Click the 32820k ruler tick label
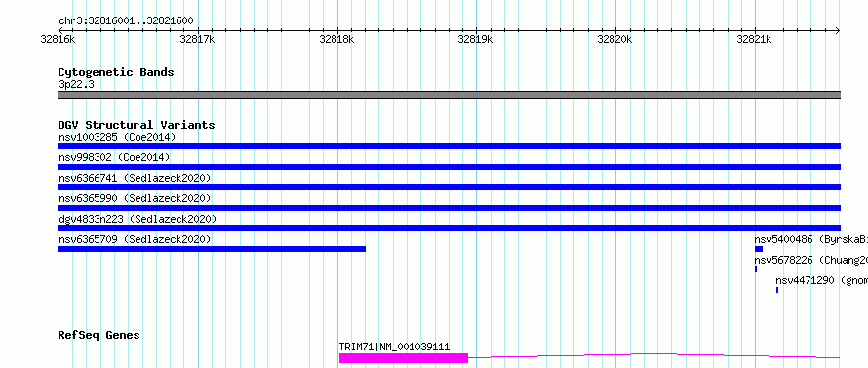 coord(615,39)
